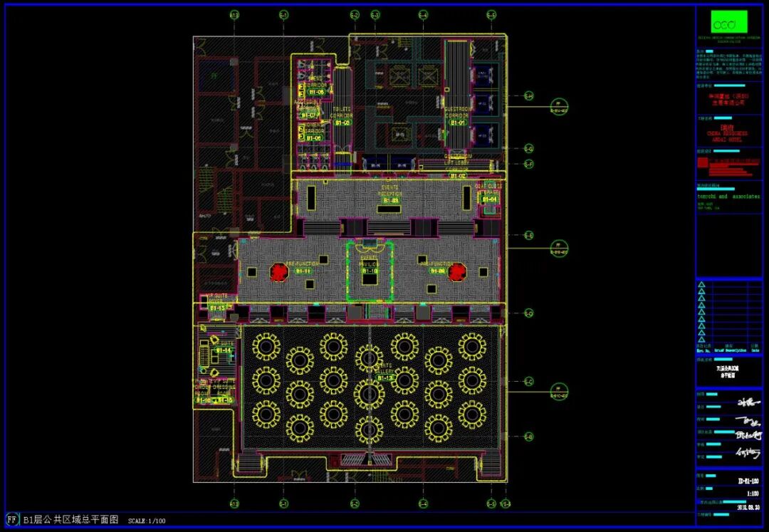Select room tag B1-01 in guestroom corridor
This screenshot has height=532, width=769.
(x=458, y=122)
